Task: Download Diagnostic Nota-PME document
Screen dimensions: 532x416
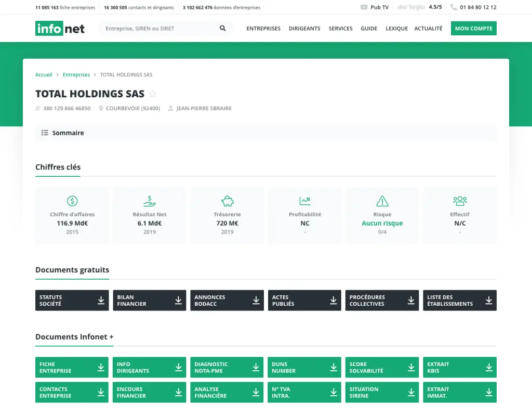Action: 227,367
